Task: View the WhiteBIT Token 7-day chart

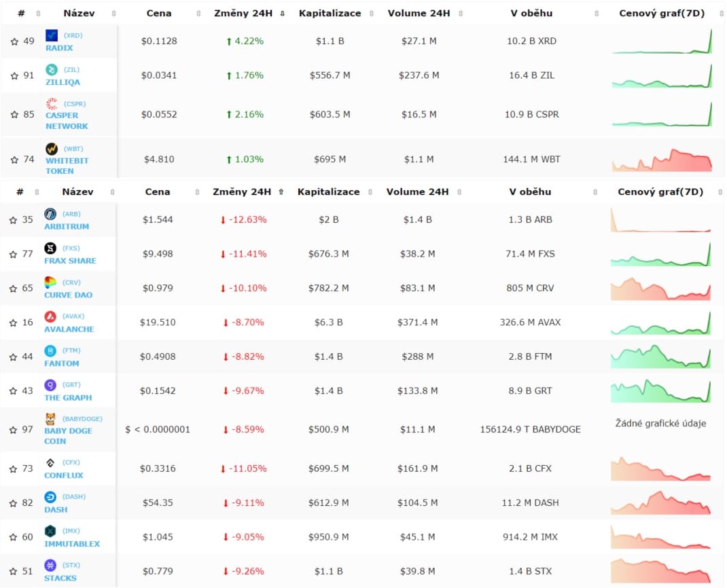Action: [662, 160]
